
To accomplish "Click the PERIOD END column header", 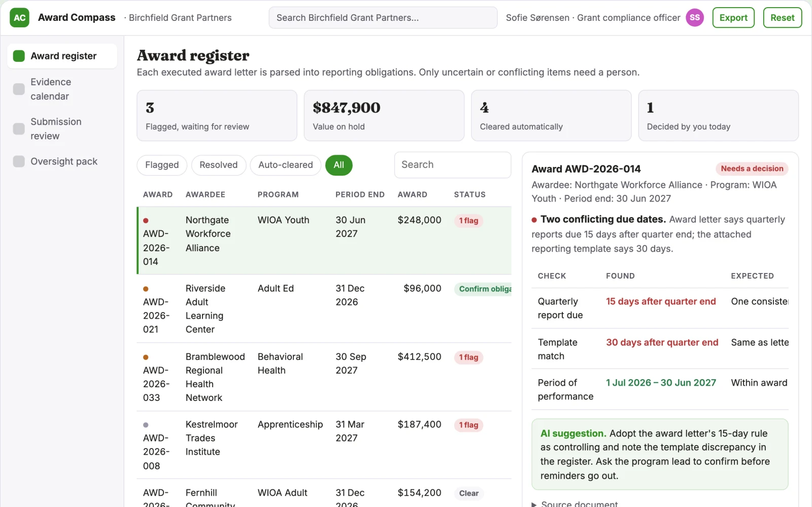I will pos(360,195).
